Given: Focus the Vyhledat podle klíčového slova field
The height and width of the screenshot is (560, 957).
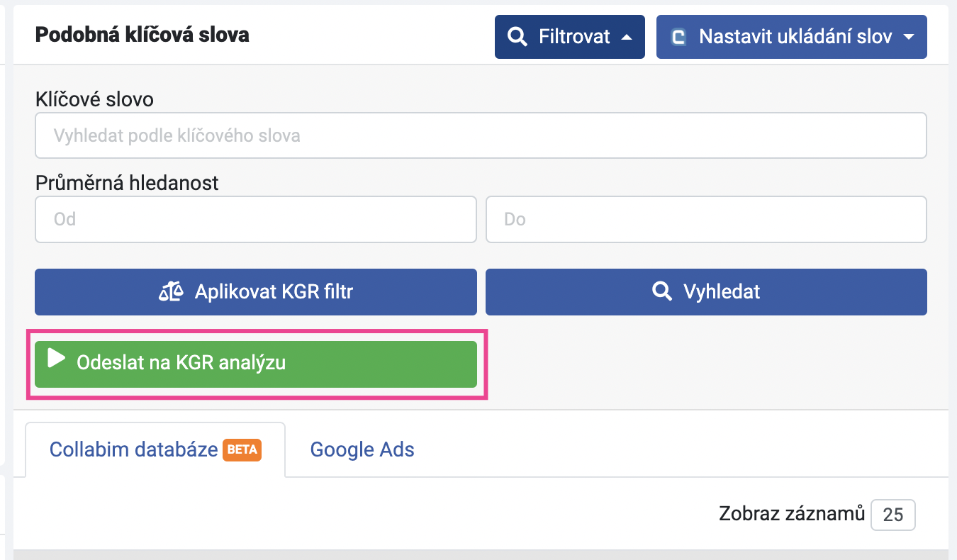Looking at the screenshot, I should coord(481,135).
